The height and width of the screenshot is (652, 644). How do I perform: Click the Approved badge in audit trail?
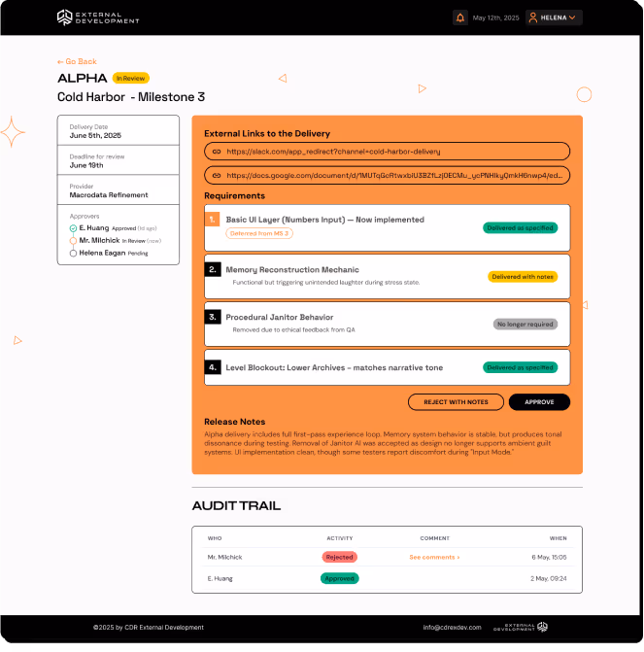(x=339, y=578)
